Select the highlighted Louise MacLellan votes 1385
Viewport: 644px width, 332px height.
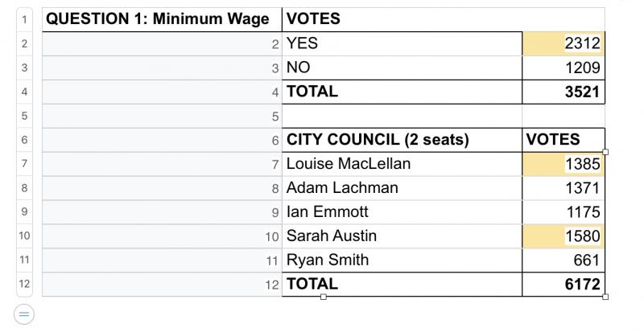pyautogui.click(x=563, y=164)
